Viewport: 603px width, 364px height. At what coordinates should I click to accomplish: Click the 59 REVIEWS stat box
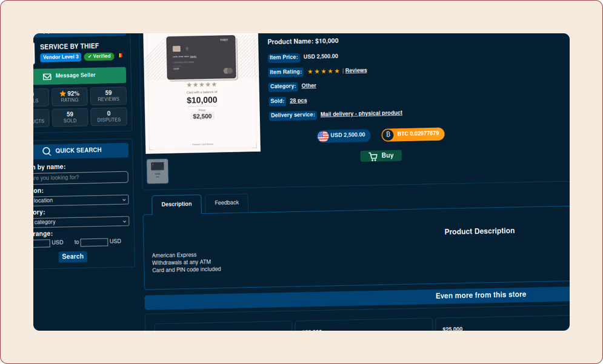click(x=108, y=96)
